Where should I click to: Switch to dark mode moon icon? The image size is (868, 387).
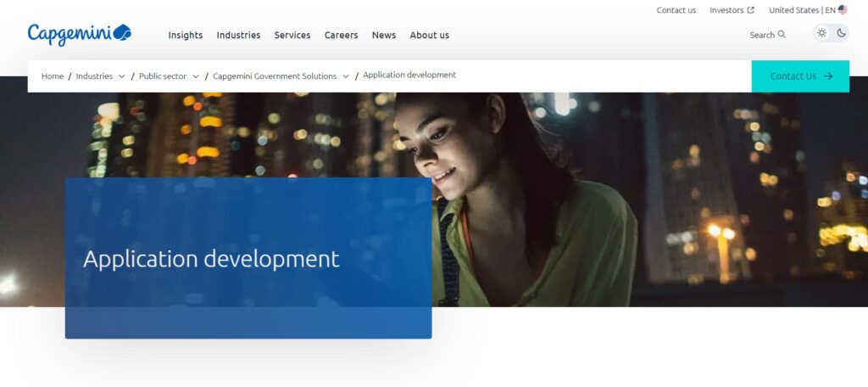click(842, 33)
